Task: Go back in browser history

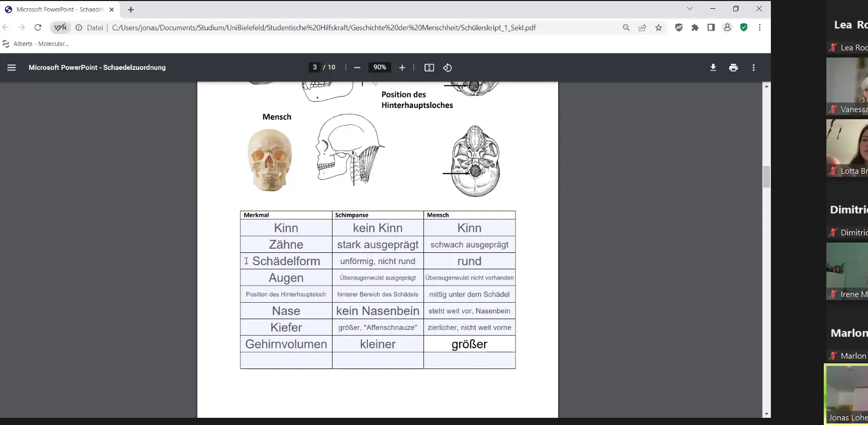Action: [6, 28]
